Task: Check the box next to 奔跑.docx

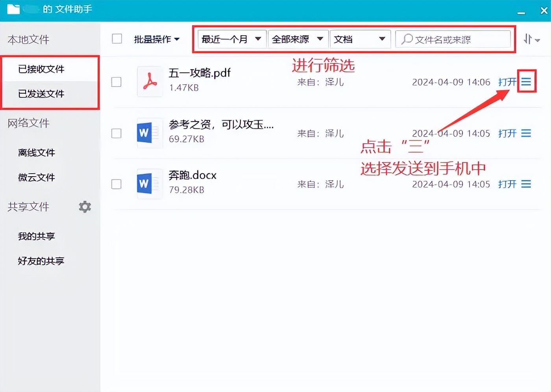Action: click(x=116, y=184)
